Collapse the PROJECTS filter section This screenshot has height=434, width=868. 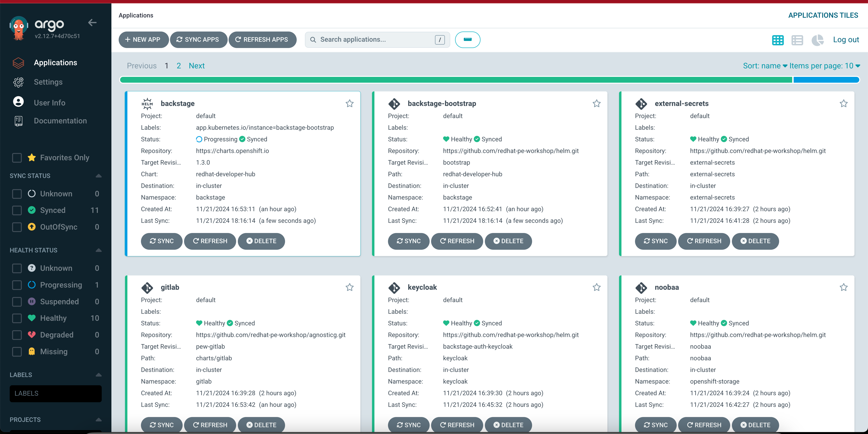[98, 420]
